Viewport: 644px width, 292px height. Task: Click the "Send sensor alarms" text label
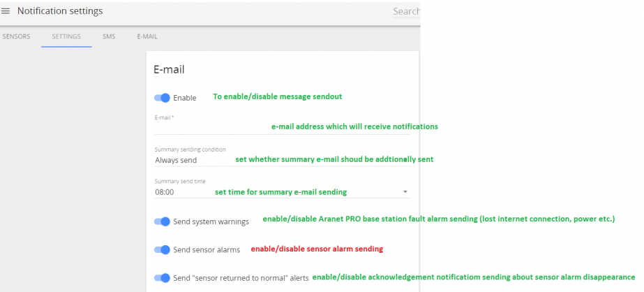coord(207,249)
